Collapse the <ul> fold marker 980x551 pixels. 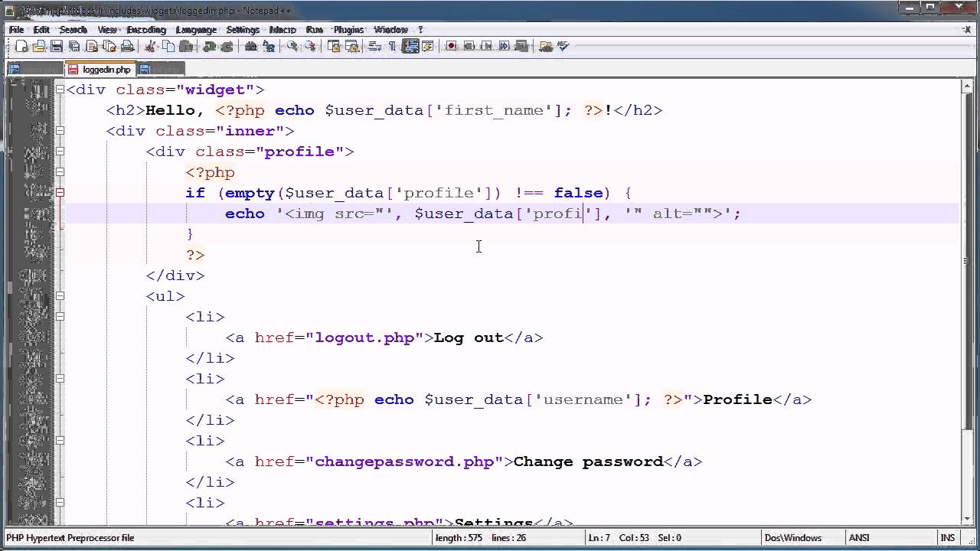pyautogui.click(x=60, y=296)
